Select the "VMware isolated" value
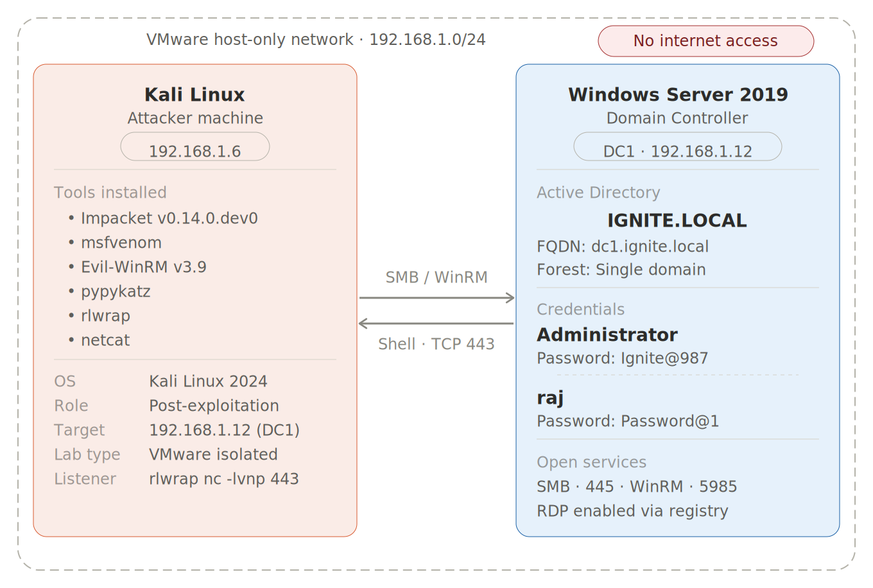The height and width of the screenshot is (588, 873). [213, 454]
